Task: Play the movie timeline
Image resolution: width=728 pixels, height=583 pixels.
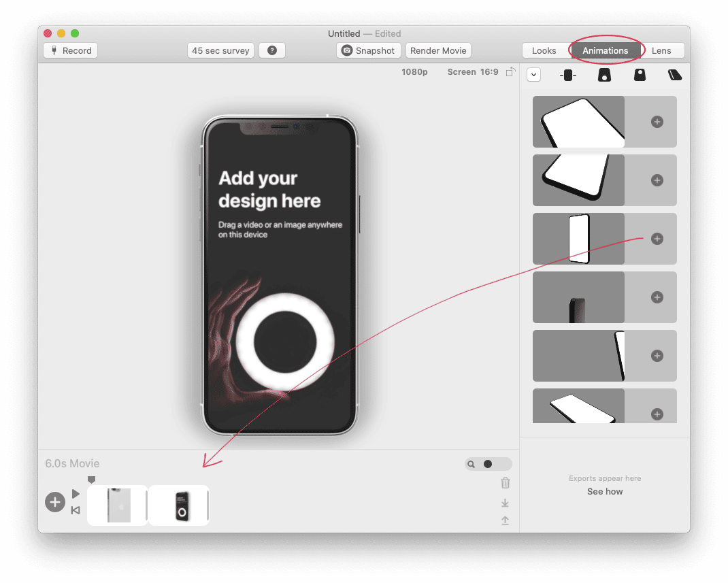Action: 76,493
